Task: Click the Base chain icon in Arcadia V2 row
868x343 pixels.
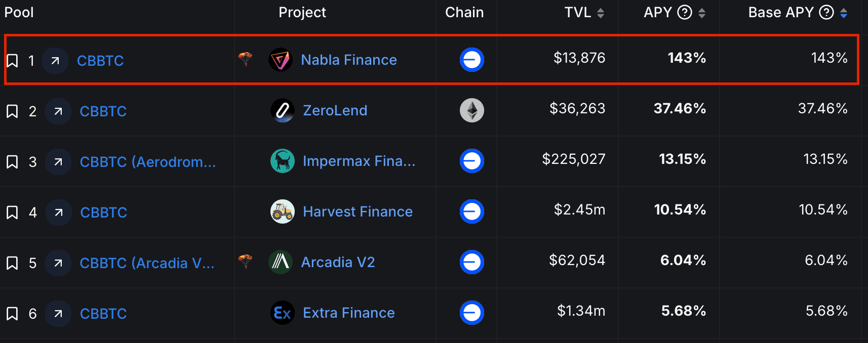Action: tap(472, 262)
